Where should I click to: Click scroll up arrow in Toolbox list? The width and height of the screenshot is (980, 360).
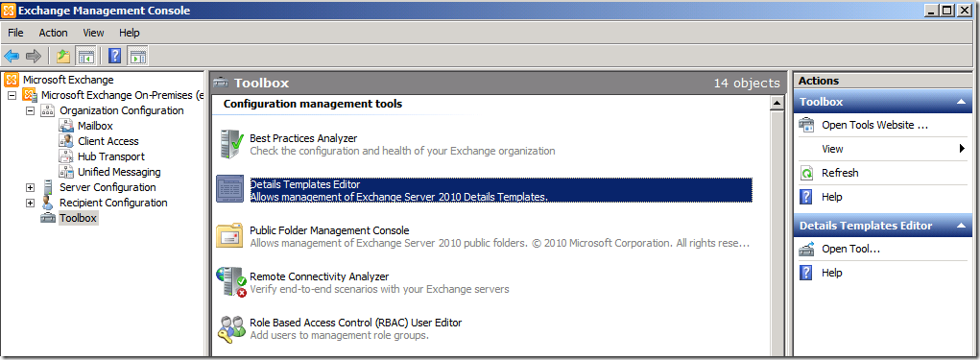pyautogui.click(x=777, y=104)
